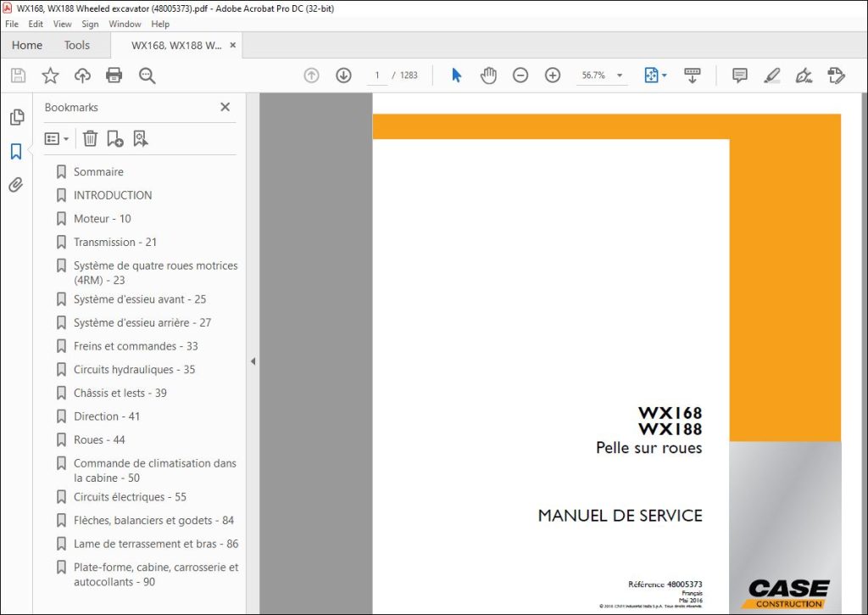Zoom in with the plus button
Image resolution: width=868 pixels, height=615 pixels.
[553, 75]
